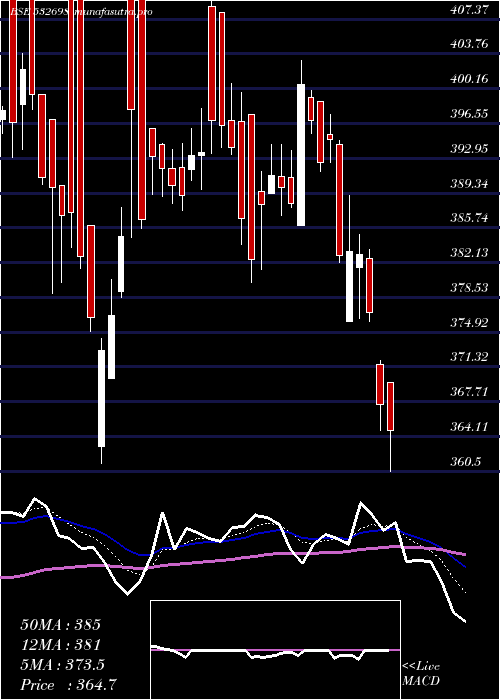Image resolution: width=500 pixels, height=700 pixels.
Task: Click the 367.71 price axis label
Action: coord(471,392)
